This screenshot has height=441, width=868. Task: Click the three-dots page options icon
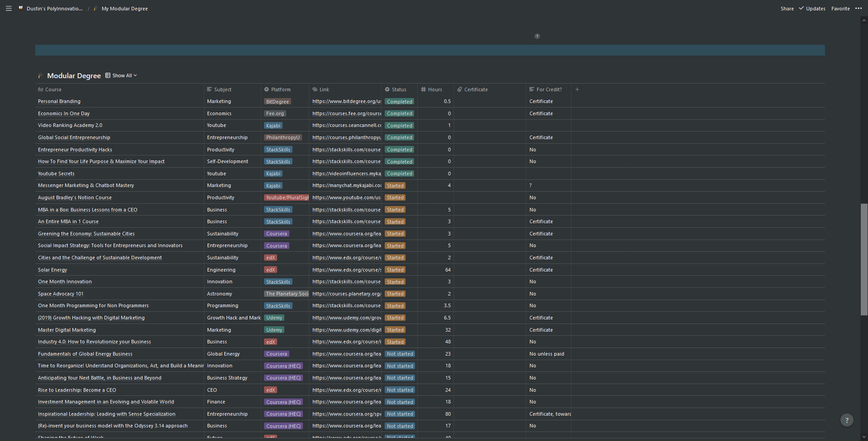point(859,9)
